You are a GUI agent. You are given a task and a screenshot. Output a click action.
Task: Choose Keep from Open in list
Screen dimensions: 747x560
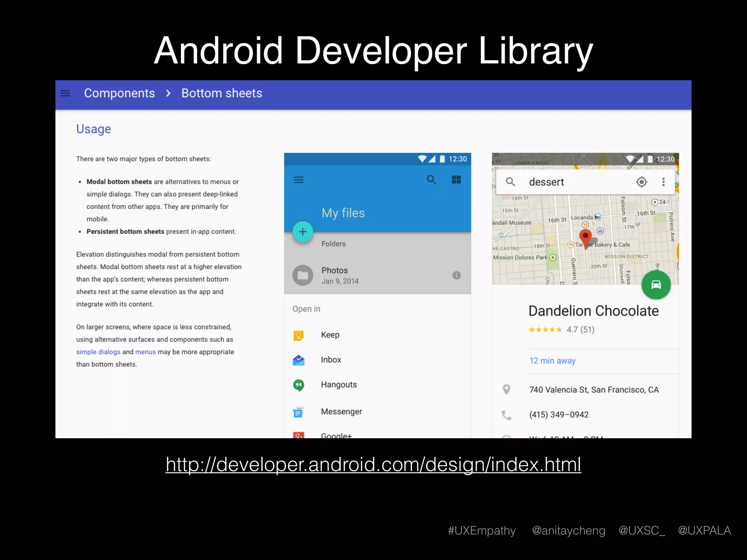[330, 335]
